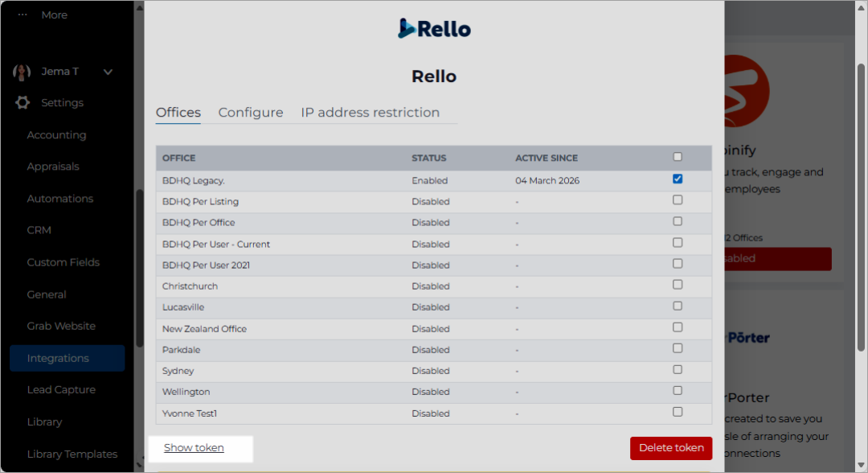Uncheck the BDHQ Legacy office checkbox
The height and width of the screenshot is (473, 868).
(x=678, y=179)
